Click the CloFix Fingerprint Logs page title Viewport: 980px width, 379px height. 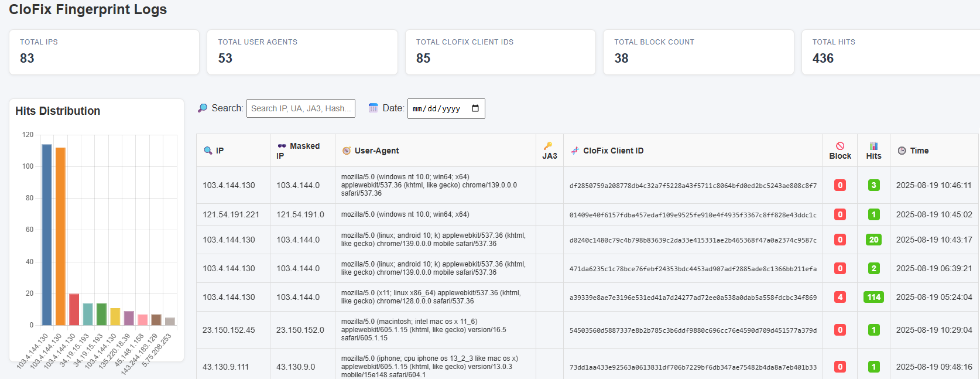pos(88,9)
